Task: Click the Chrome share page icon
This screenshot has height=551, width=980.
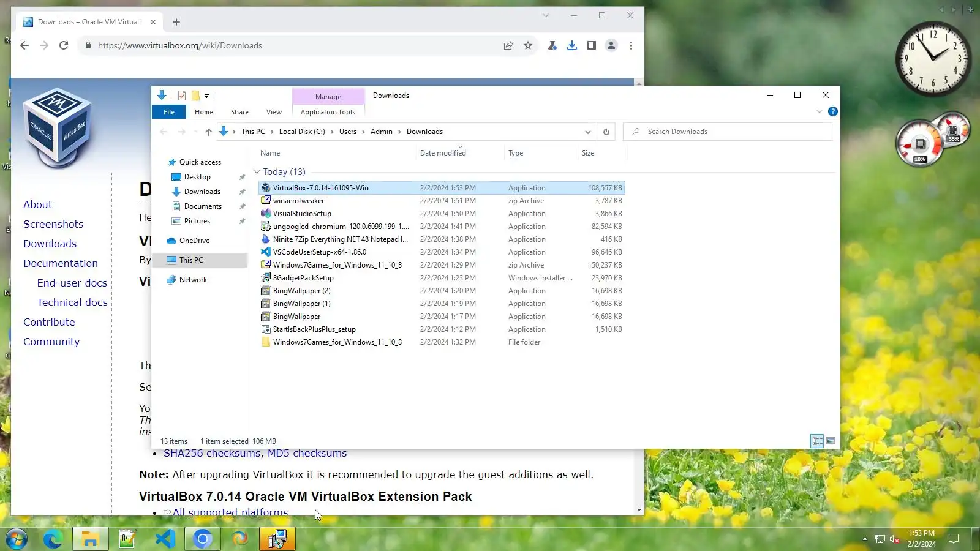Action: pyautogui.click(x=508, y=45)
